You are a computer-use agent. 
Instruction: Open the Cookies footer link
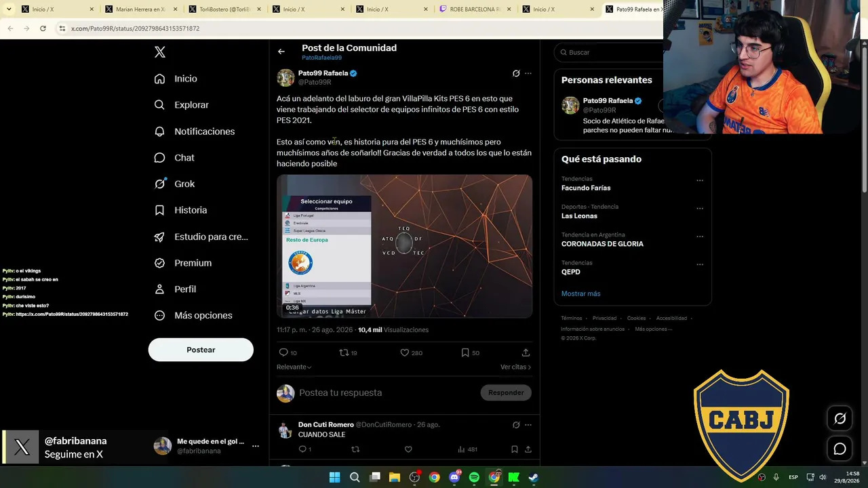click(x=636, y=318)
